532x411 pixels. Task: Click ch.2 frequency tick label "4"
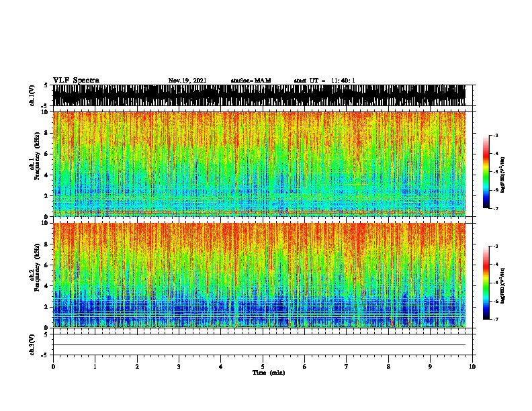tap(46, 286)
